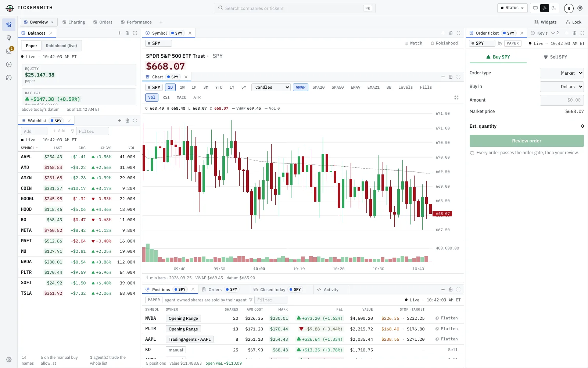Switch to dark theme mode

tap(554, 8)
